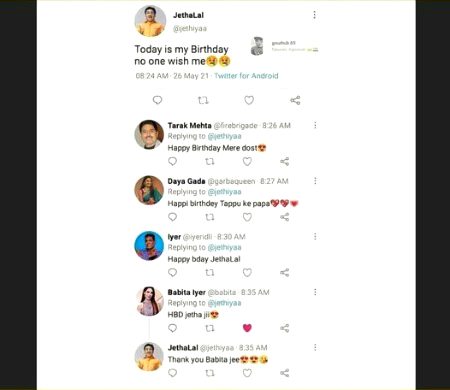Viewport: 450px width, 390px height.
Task: Open more options on Tarak Mehta's reply
Action: 315,125
